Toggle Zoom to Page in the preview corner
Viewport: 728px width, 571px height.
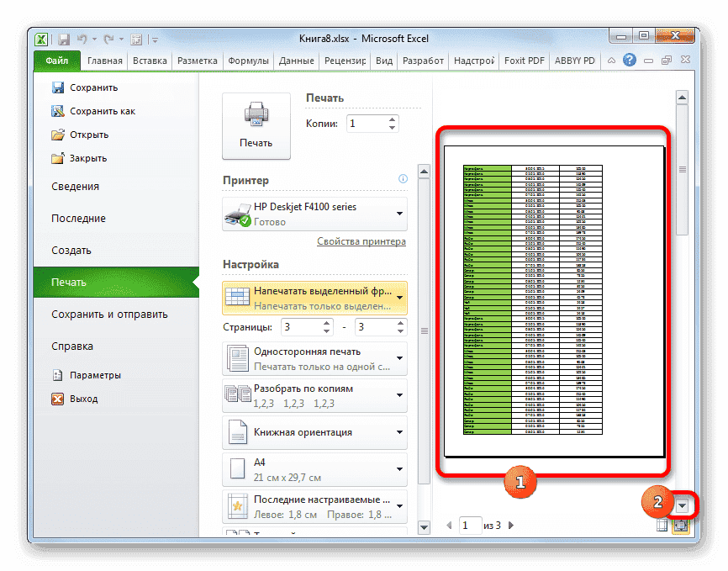click(682, 525)
